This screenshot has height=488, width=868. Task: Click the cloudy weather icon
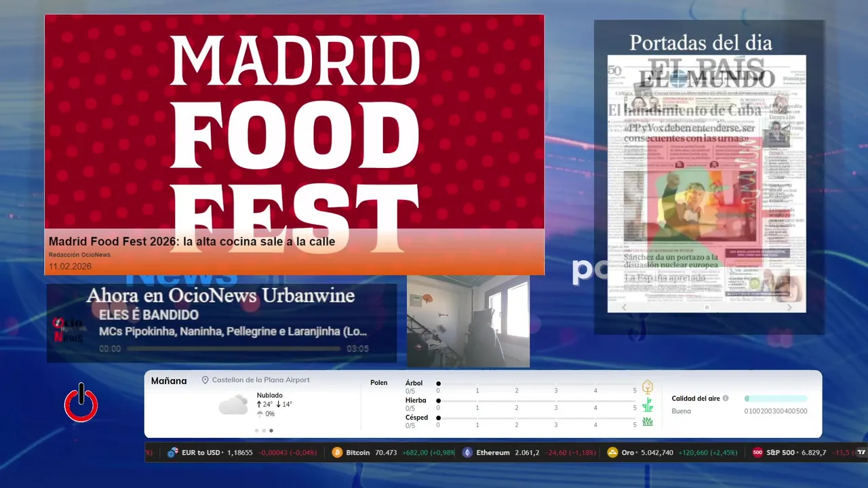(x=233, y=405)
